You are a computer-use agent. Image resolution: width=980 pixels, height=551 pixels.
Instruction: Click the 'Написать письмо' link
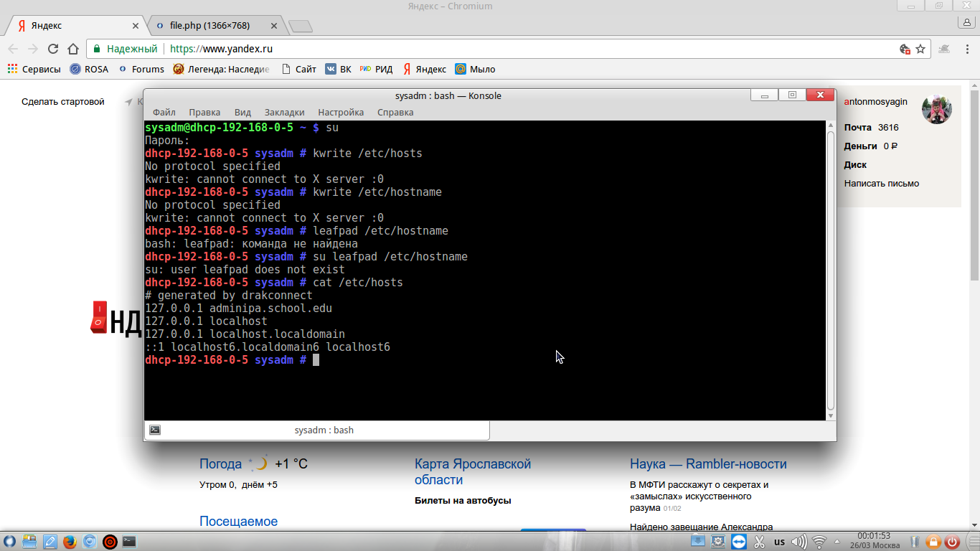point(882,184)
